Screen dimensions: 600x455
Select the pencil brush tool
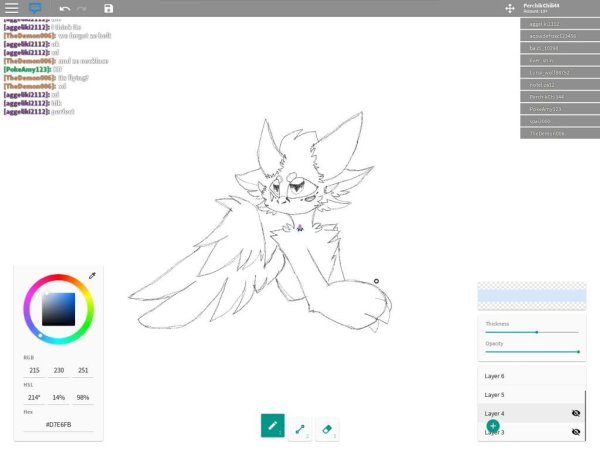[271, 426]
